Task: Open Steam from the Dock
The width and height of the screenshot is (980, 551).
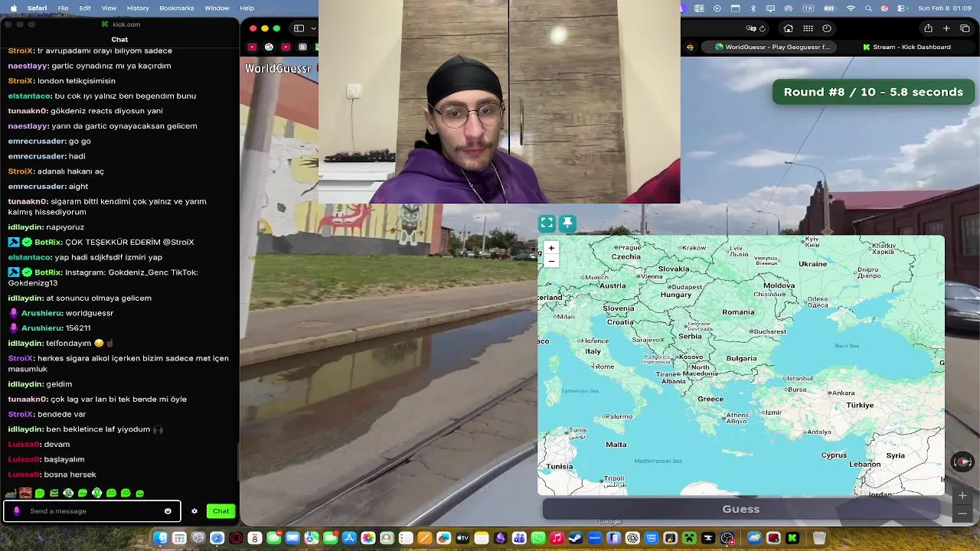Action: [576, 538]
